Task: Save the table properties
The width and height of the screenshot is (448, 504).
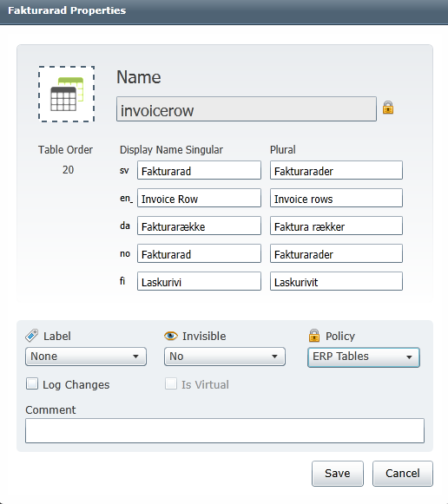Action: tap(338, 474)
